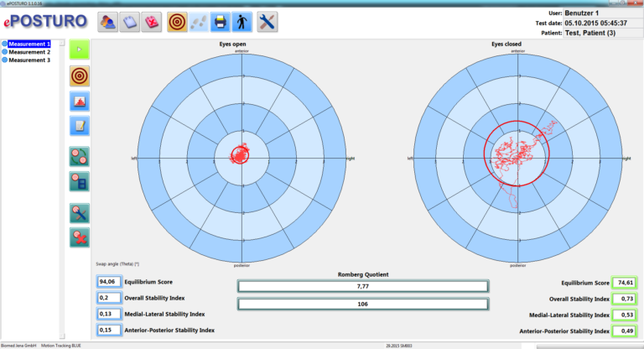Click the standing person icon in toolbar

click(x=241, y=22)
